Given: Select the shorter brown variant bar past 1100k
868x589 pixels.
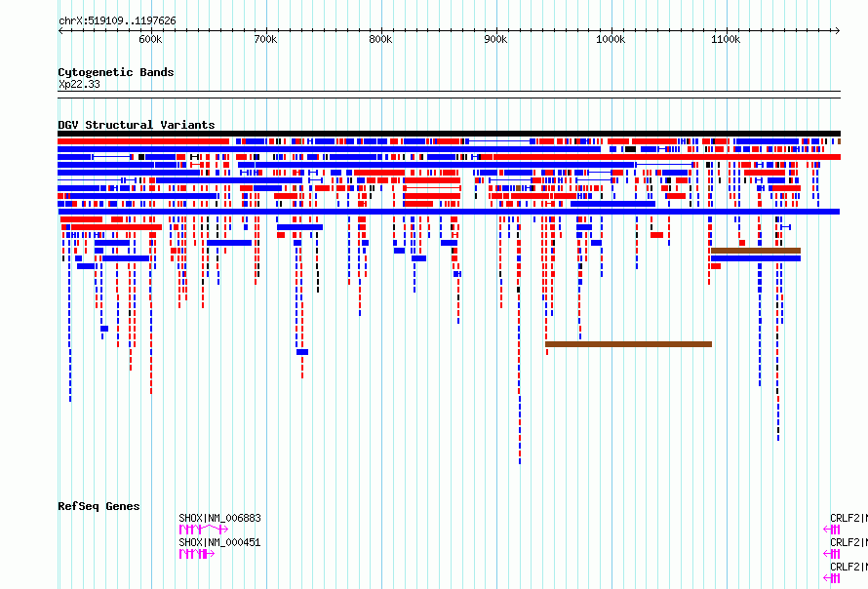Looking at the screenshot, I should (x=756, y=251).
